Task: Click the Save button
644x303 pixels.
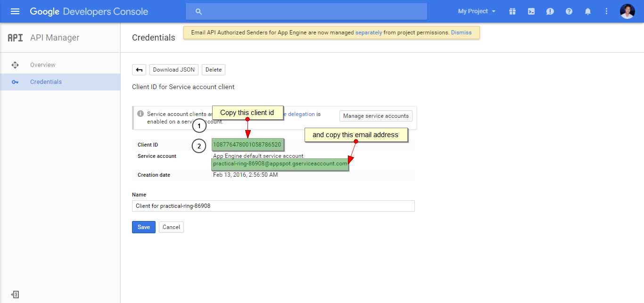Action: [x=144, y=227]
